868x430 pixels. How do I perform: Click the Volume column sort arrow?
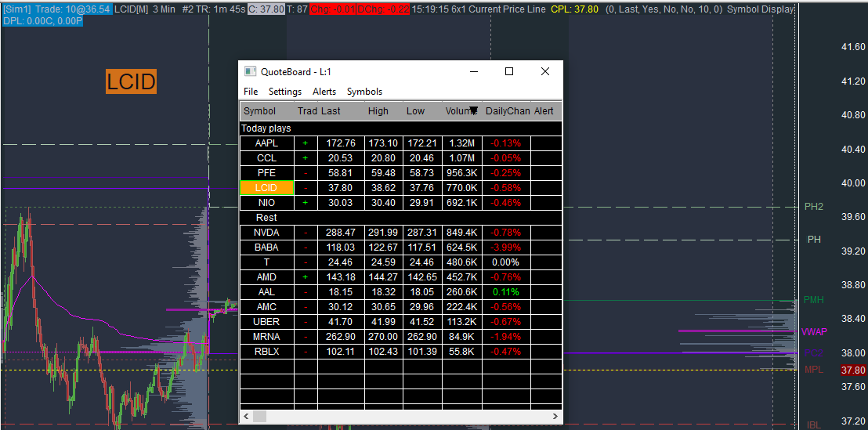[x=474, y=110]
